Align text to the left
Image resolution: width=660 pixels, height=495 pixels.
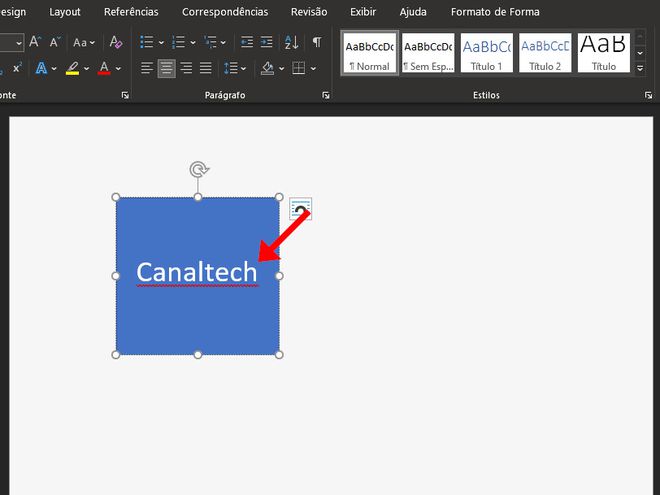[146, 68]
